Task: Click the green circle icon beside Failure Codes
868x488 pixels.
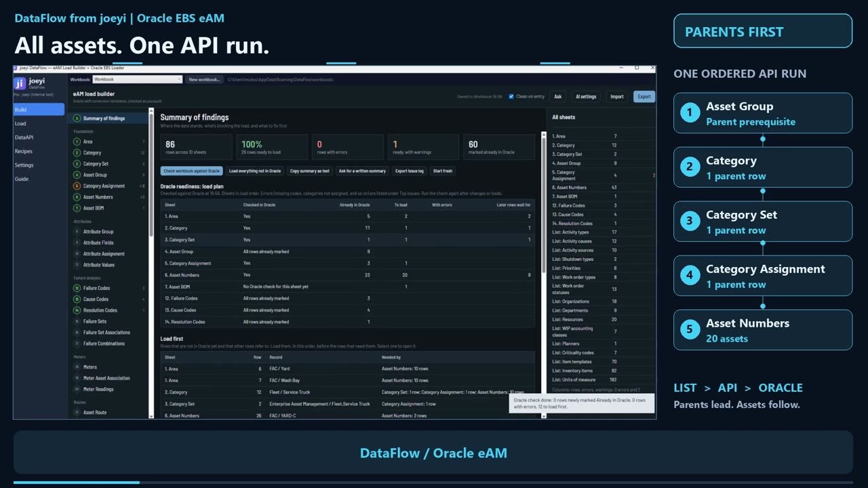Action: point(77,288)
